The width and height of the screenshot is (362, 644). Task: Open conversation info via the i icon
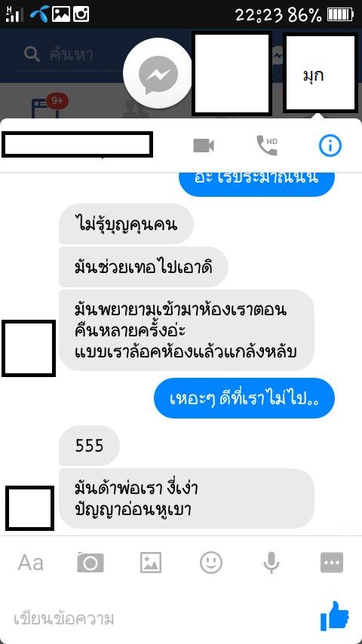point(330,145)
